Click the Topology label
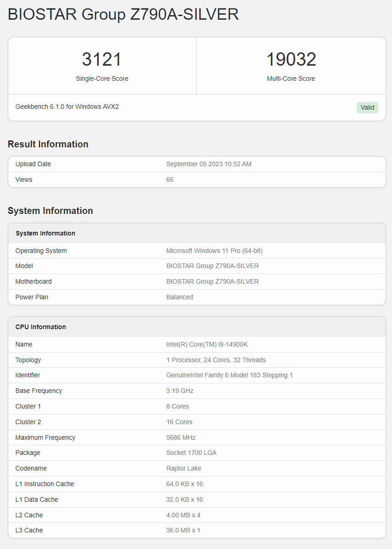This screenshot has height=549, width=392. (x=28, y=360)
